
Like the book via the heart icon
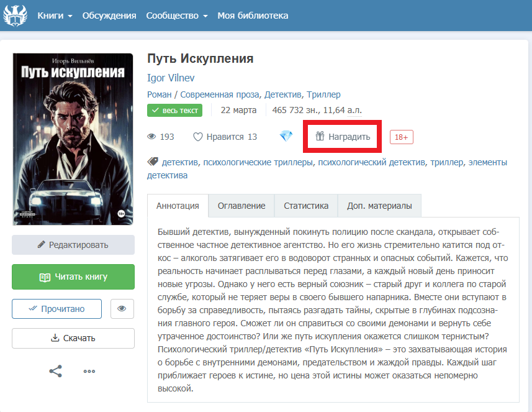198,137
